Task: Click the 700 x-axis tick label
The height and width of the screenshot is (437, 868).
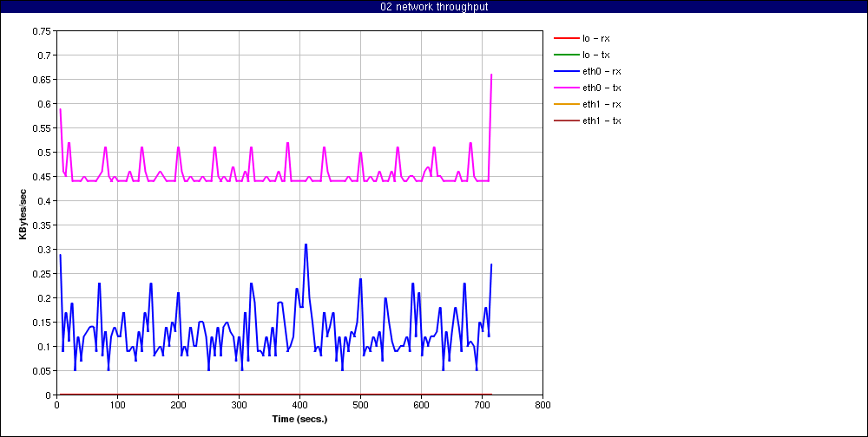Action: 482,405
